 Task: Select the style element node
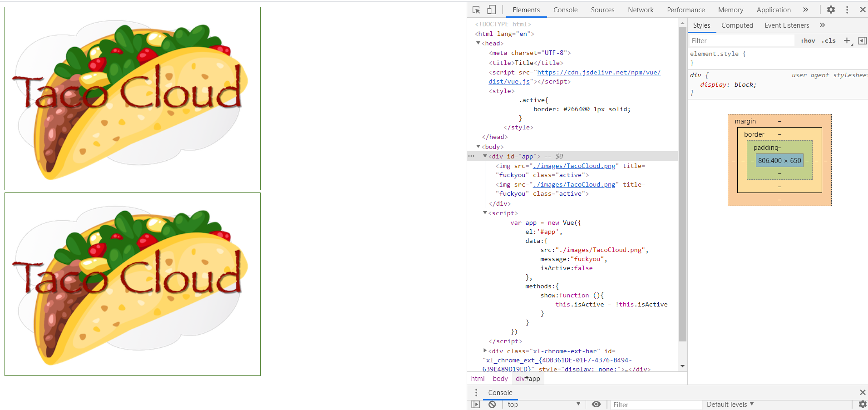(502, 91)
